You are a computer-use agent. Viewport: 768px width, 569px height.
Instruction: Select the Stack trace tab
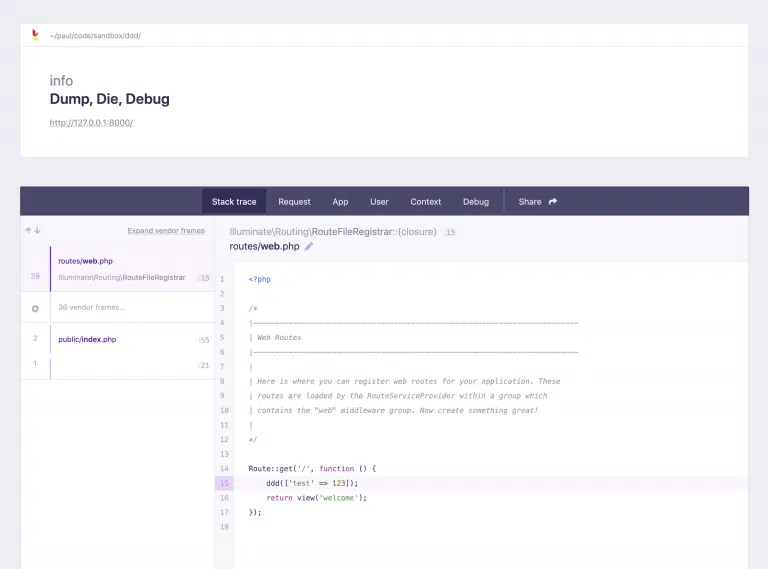tap(234, 202)
